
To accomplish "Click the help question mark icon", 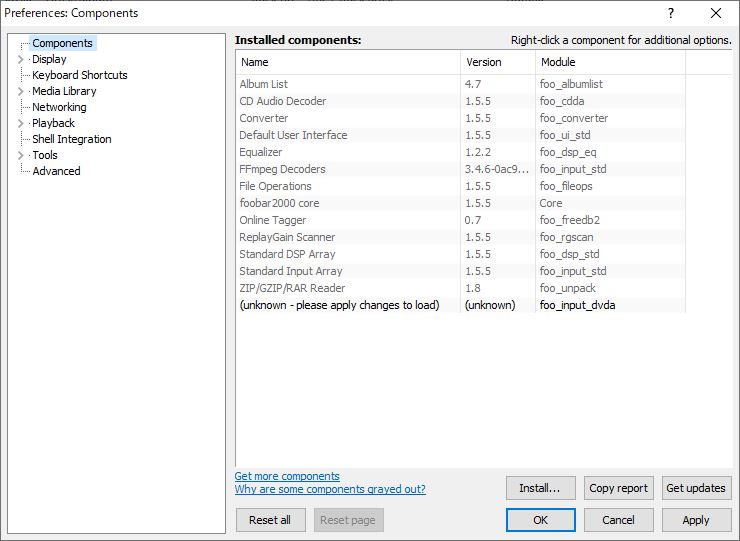I will 671,13.
